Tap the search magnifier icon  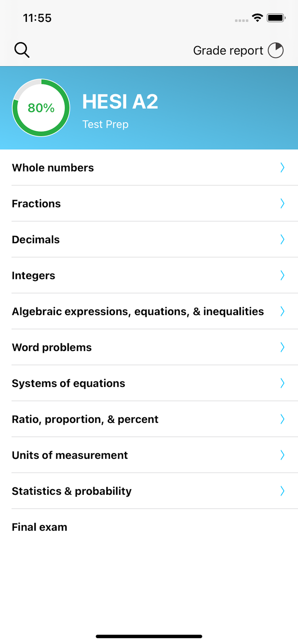[x=22, y=50]
